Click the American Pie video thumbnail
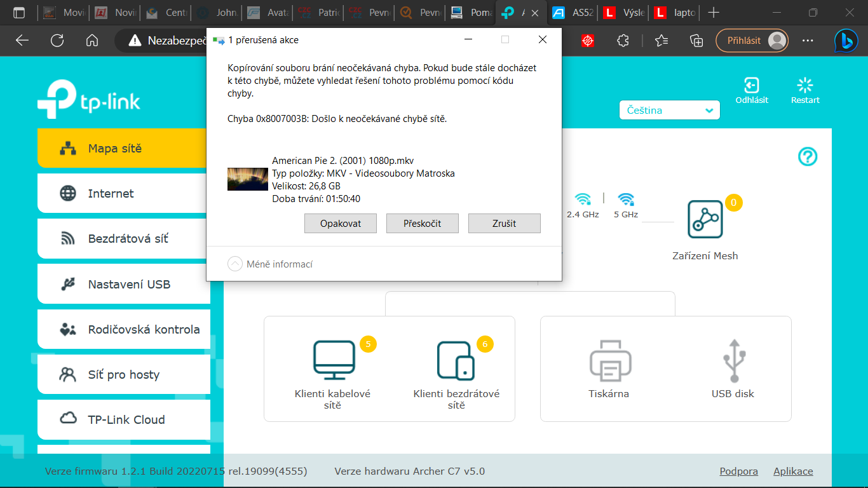 tap(248, 179)
